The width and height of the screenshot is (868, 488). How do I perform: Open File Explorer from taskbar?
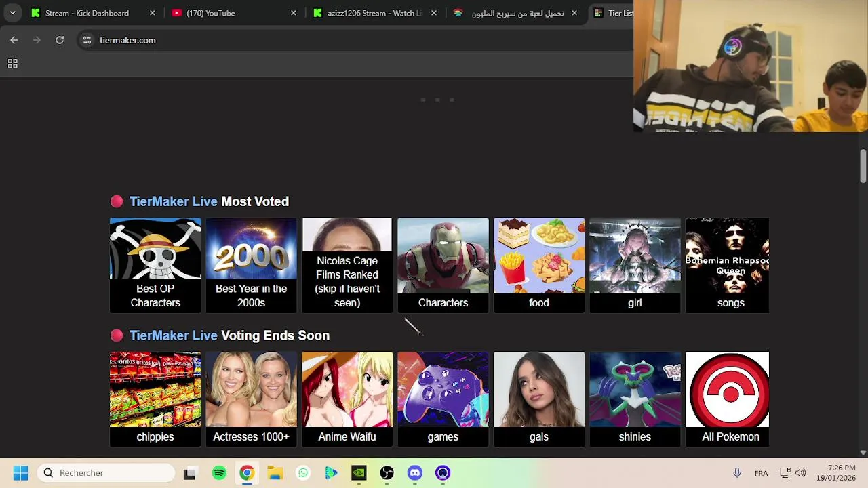point(275,473)
